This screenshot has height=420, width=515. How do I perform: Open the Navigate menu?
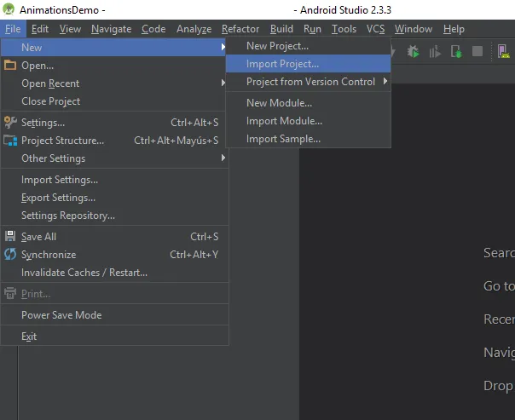(112, 29)
